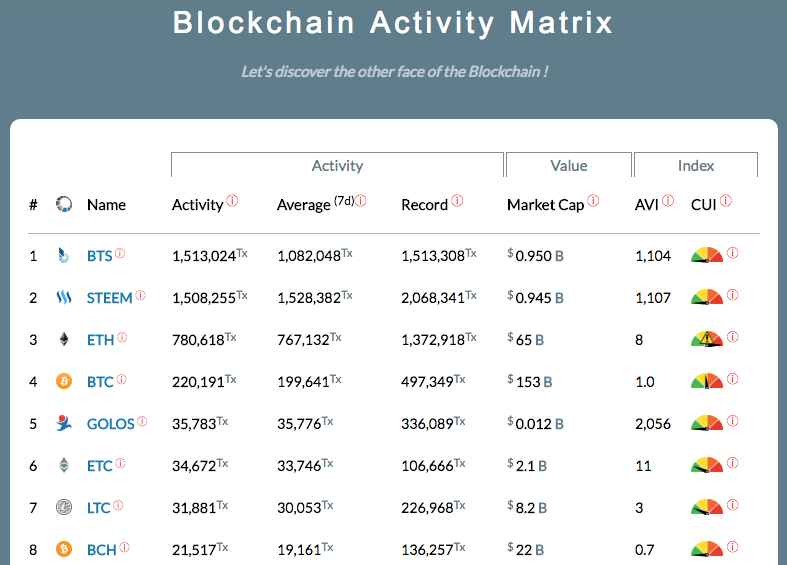
Task: Click the CUI gauge in GOLOS row
Action: point(707,423)
